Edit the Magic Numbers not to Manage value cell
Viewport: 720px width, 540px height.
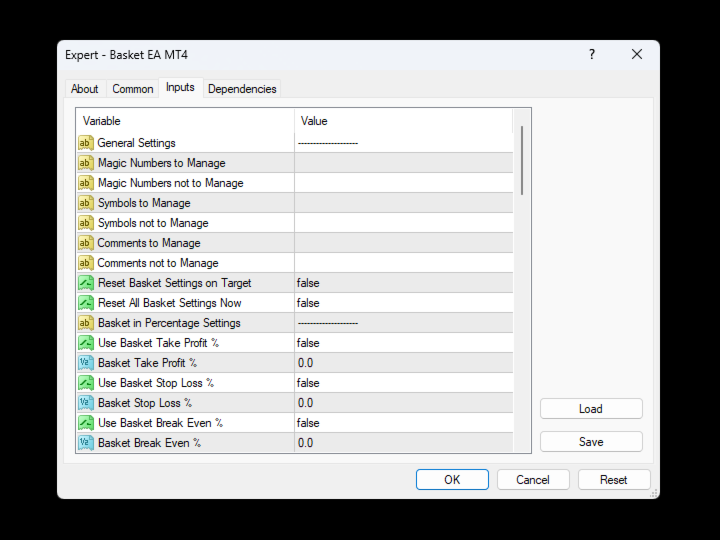click(x=404, y=183)
